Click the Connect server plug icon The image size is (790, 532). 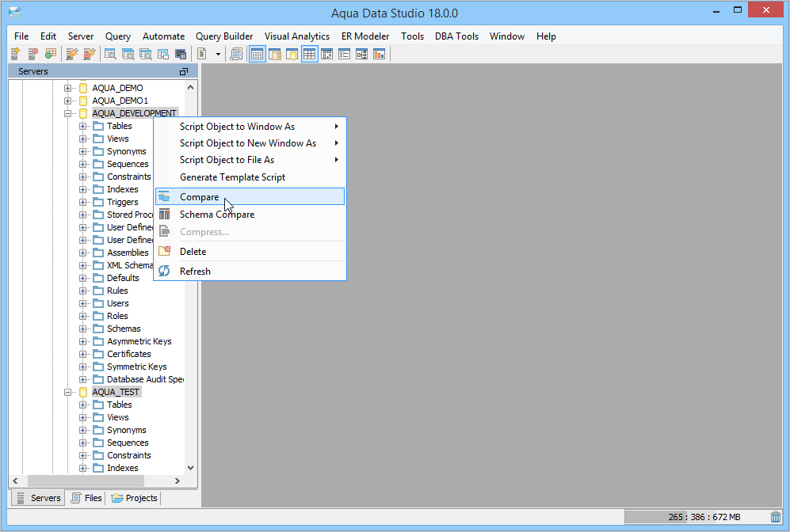tap(72, 54)
